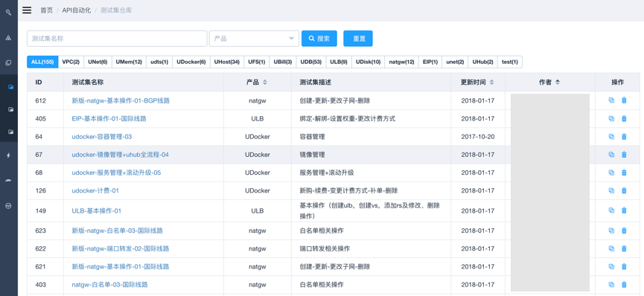Image resolution: width=644 pixels, height=296 pixels.
Task: Delete the EIP-基本操作-01-国际线路 row
Action: click(624, 119)
